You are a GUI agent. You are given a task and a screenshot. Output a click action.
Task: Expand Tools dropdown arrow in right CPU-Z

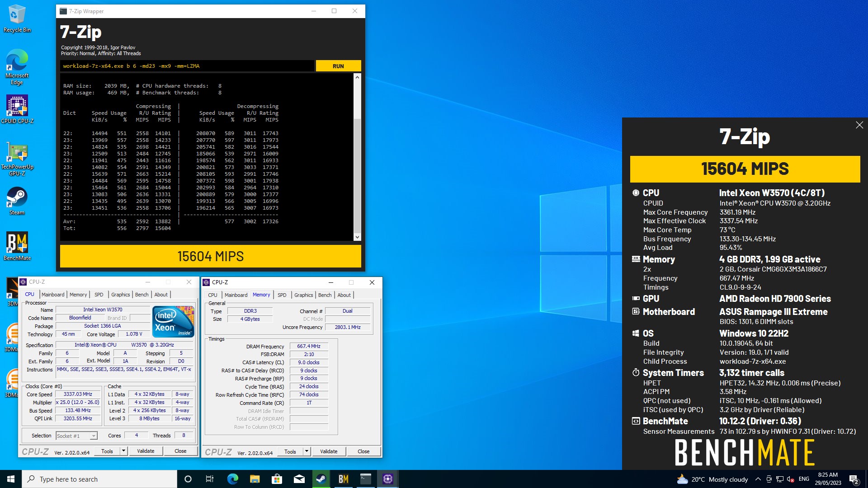click(x=307, y=452)
